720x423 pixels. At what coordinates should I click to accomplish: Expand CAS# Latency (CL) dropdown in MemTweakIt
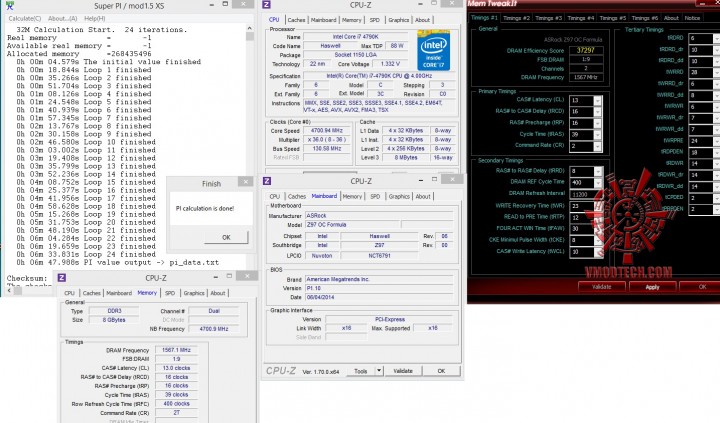(x=597, y=100)
